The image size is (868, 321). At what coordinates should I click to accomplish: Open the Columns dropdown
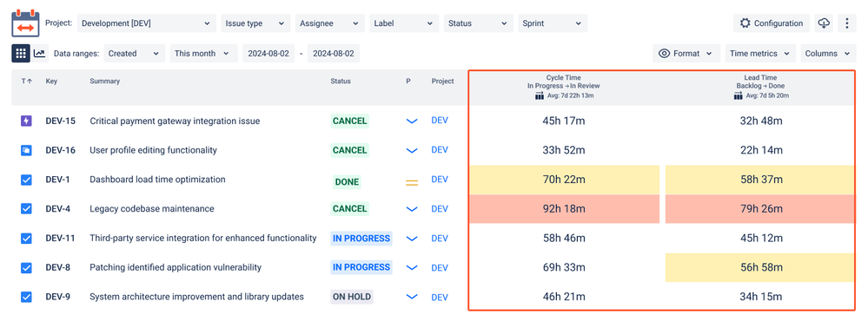(x=828, y=54)
